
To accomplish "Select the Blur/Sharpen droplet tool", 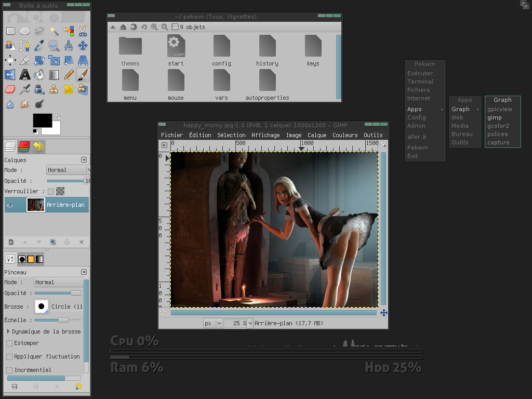I will pyautogui.click(x=10, y=104).
